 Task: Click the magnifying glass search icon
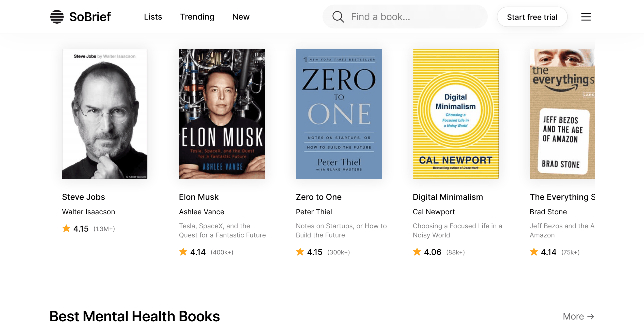pyautogui.click(x=338, y=17)
